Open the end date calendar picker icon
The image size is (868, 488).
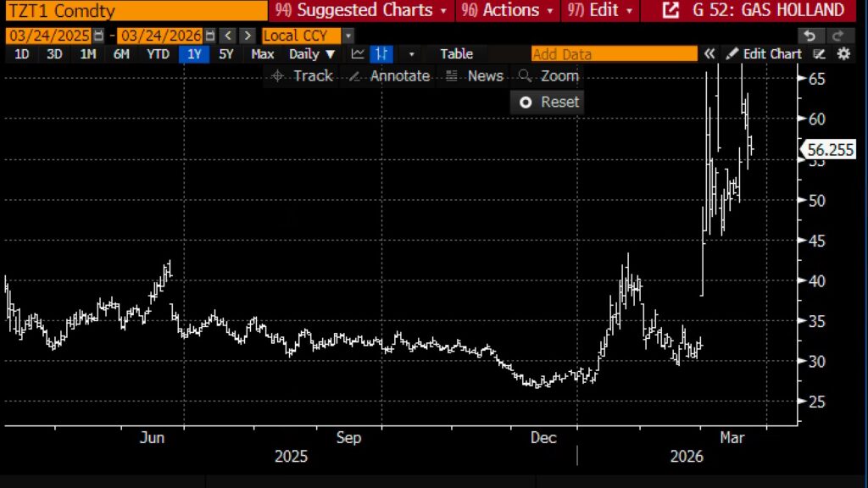click(210, 36)
